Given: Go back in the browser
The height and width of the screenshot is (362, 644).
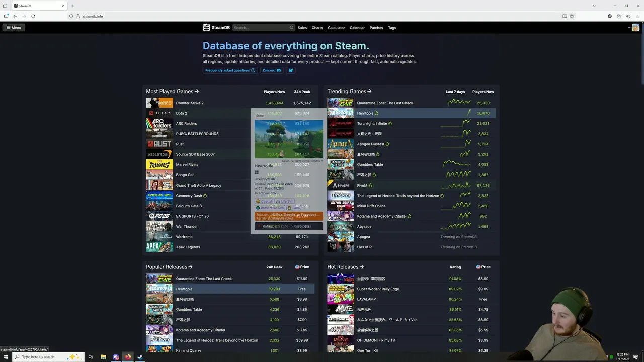Looking at the screenshot, I should click(15, 16).
